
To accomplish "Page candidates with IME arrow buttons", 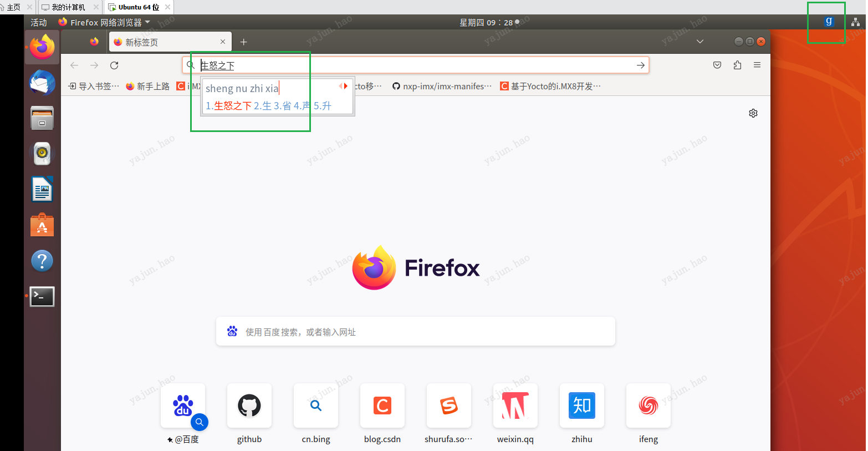I will point(343,86).
